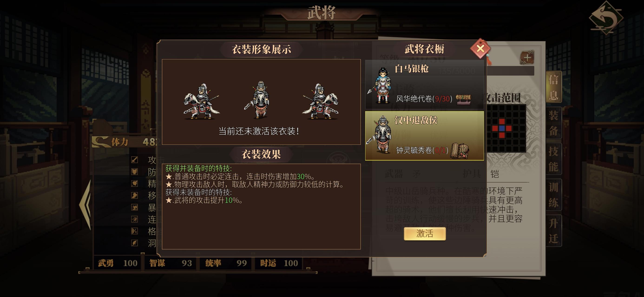Image resolution: width=644 pixels, height=297 pixels.
Task: Click the 移动 stat icon
Action: [x=135, y=195]
